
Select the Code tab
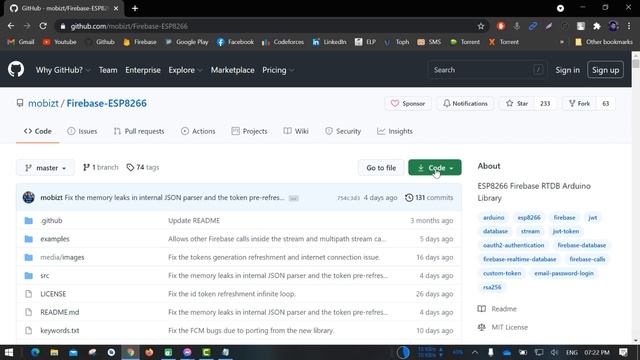38,131
